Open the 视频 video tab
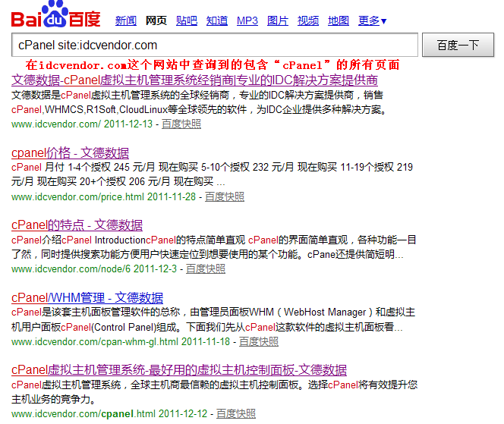The height and width of the screenshot is (424, 504). click(x=308, y=21)
